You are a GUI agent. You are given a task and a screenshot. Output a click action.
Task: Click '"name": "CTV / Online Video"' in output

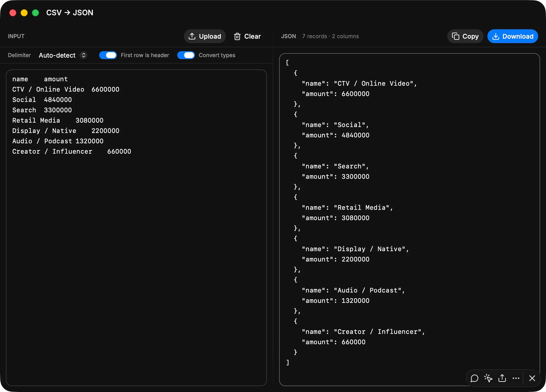point(359,83)
